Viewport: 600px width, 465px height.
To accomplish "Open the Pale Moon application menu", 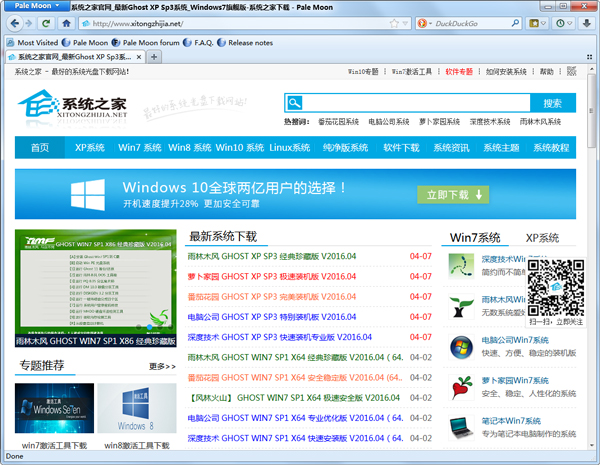I will (36, 6).
